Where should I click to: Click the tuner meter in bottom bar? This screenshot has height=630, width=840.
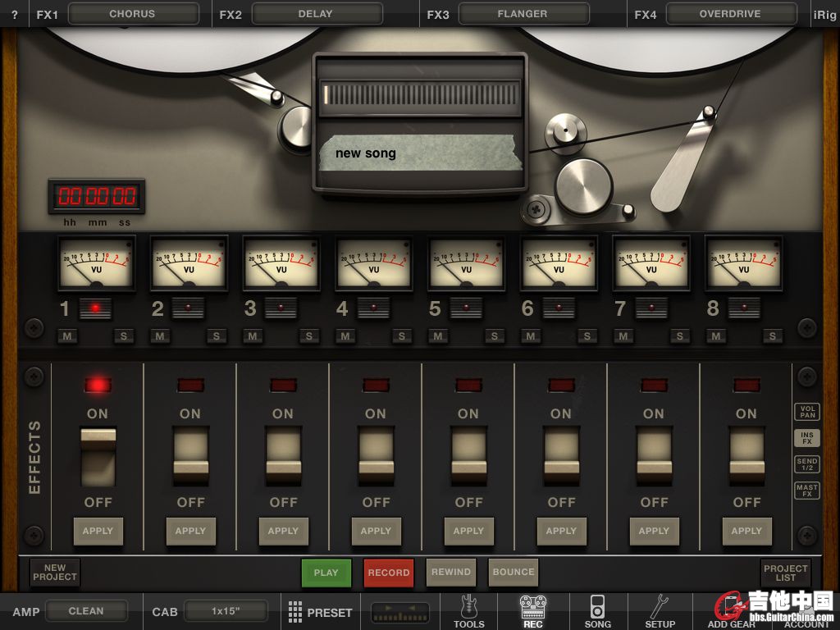tap(400, 612)
